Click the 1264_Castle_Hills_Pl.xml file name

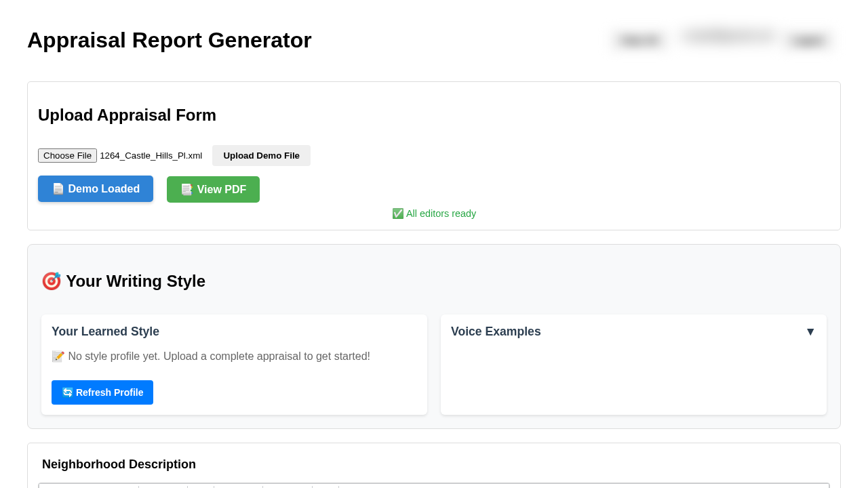point(151,156)
